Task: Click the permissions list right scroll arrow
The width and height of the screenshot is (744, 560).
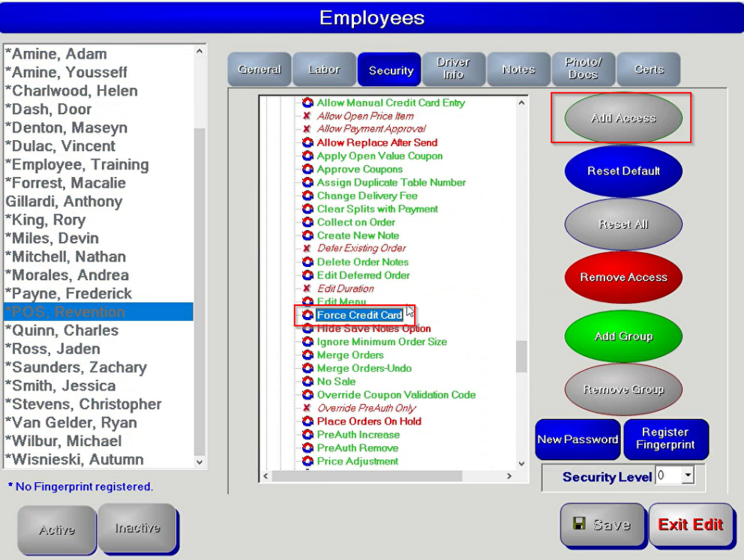Action: (509, 476)
